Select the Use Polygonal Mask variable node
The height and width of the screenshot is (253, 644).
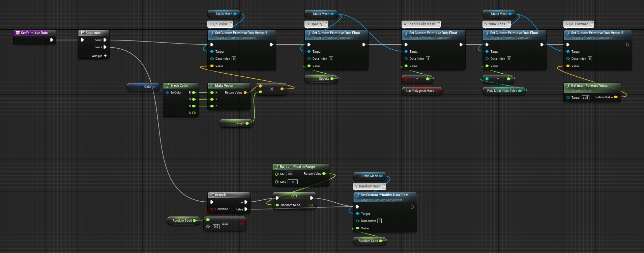pos(420,91)
